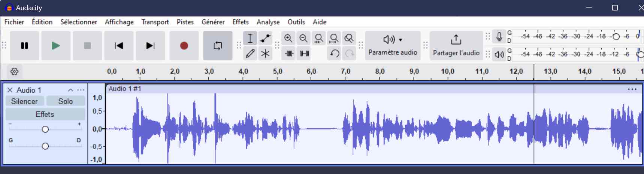
Task: Toggle Solo on Audio 1 track
Action: [66, 101]
